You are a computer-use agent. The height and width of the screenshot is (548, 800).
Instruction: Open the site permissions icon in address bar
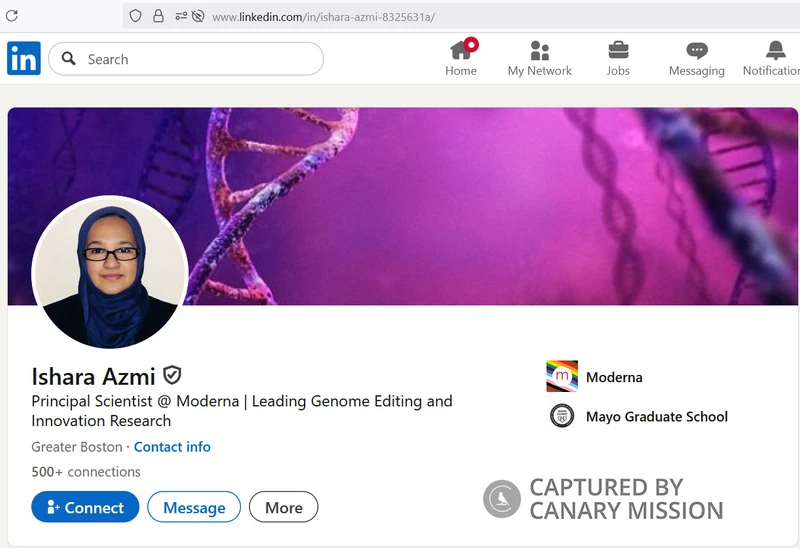click(x=189, y=16)
